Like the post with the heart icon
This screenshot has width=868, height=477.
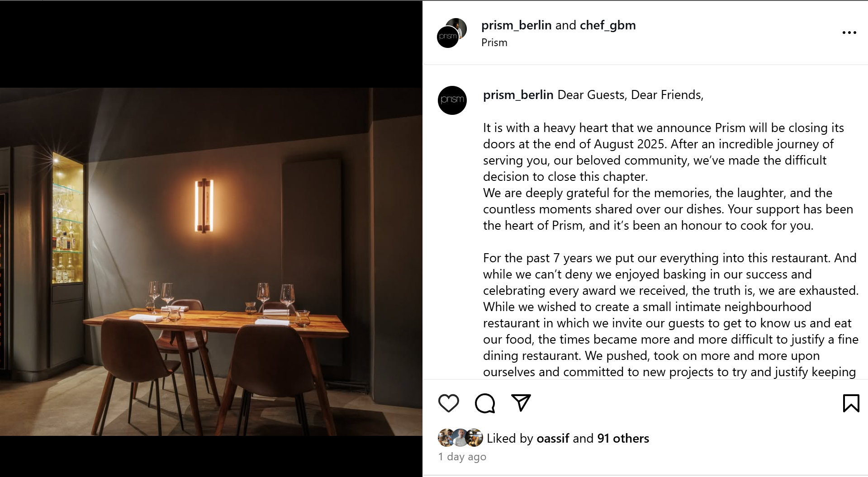pos(448,403)
